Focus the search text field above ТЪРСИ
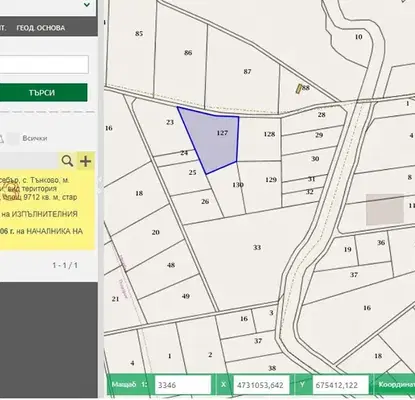Viewport: 415px width, 400px height. point(43,64)
